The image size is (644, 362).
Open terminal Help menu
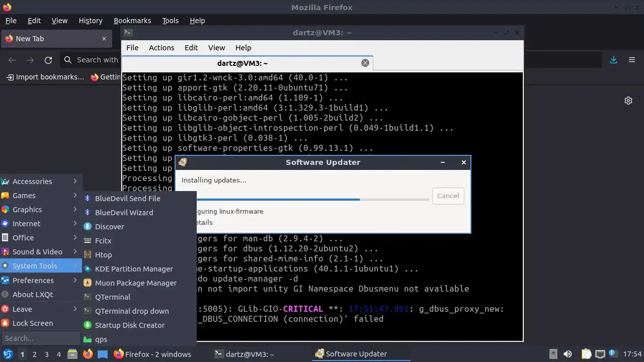tap(243, 48)
